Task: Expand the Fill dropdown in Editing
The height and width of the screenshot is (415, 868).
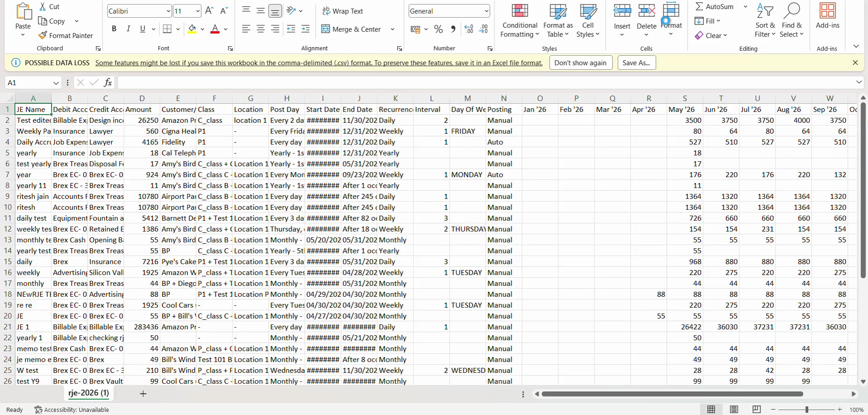Action: click(x=718, y=21)
